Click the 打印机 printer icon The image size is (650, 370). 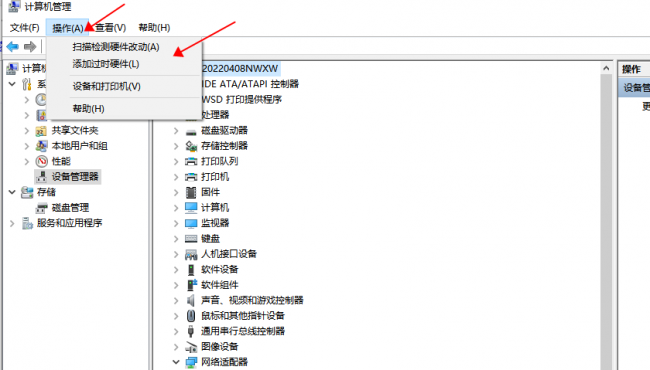pyautogui.click(x=191, y=177)
